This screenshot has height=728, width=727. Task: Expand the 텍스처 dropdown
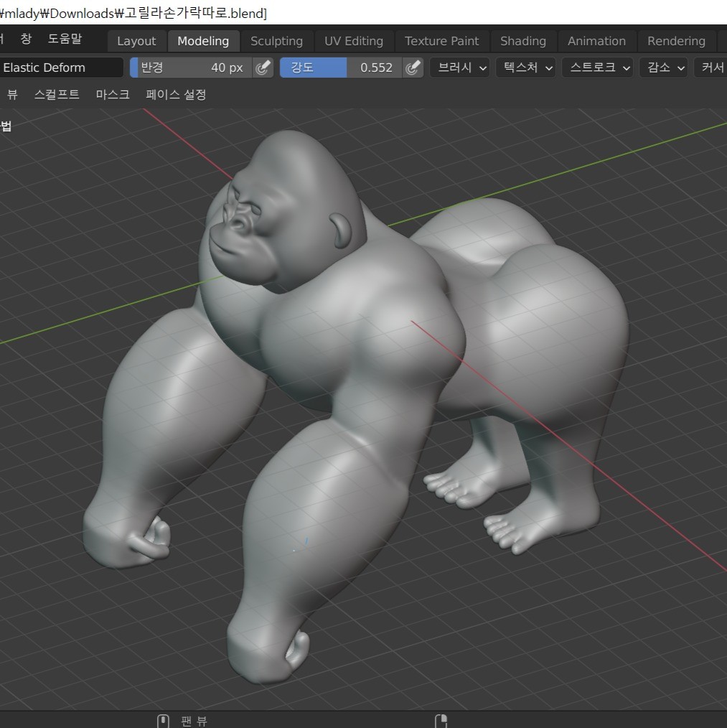tap(526, 67)
